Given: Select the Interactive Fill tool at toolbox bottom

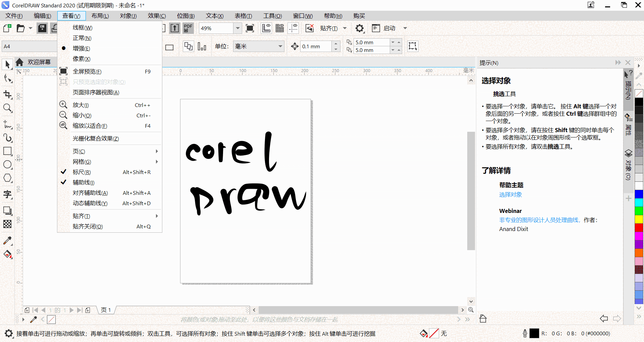Looking at the screenshot, I should (x=7, y=254).
